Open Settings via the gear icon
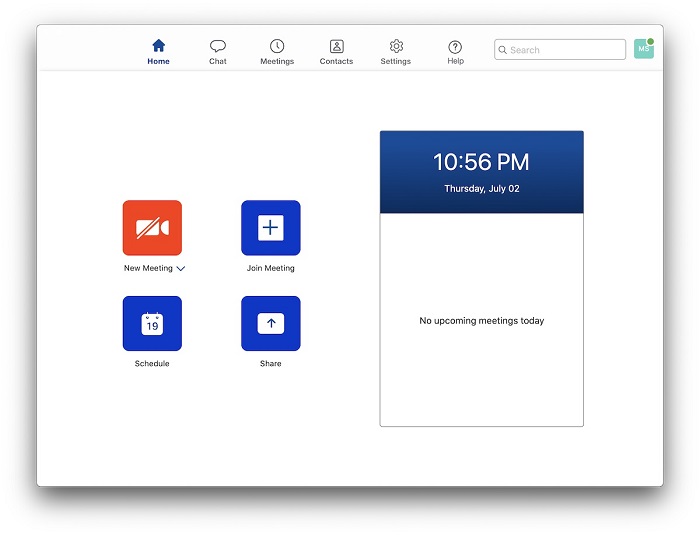 coord(396,46)
